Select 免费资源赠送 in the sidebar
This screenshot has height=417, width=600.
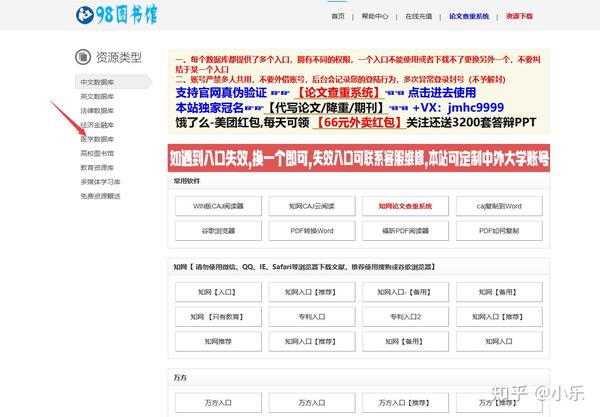pyautogui.click(x=100, y=196)
